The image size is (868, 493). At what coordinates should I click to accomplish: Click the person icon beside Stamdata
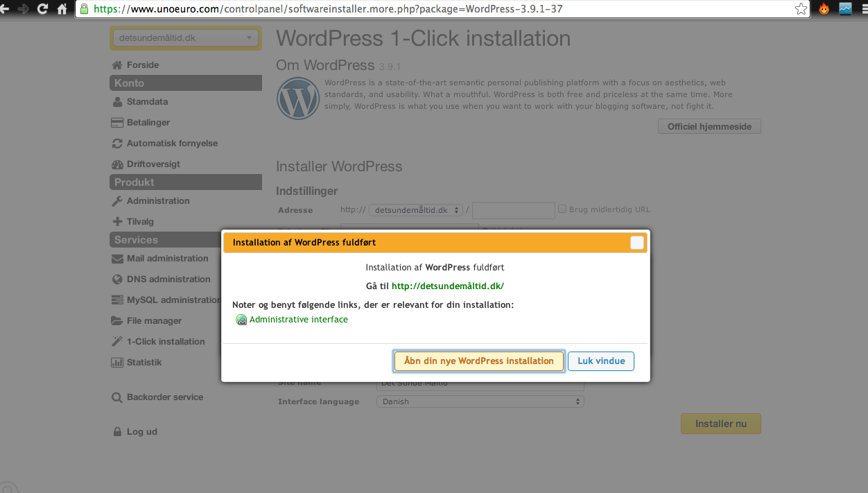pos(117,102)
